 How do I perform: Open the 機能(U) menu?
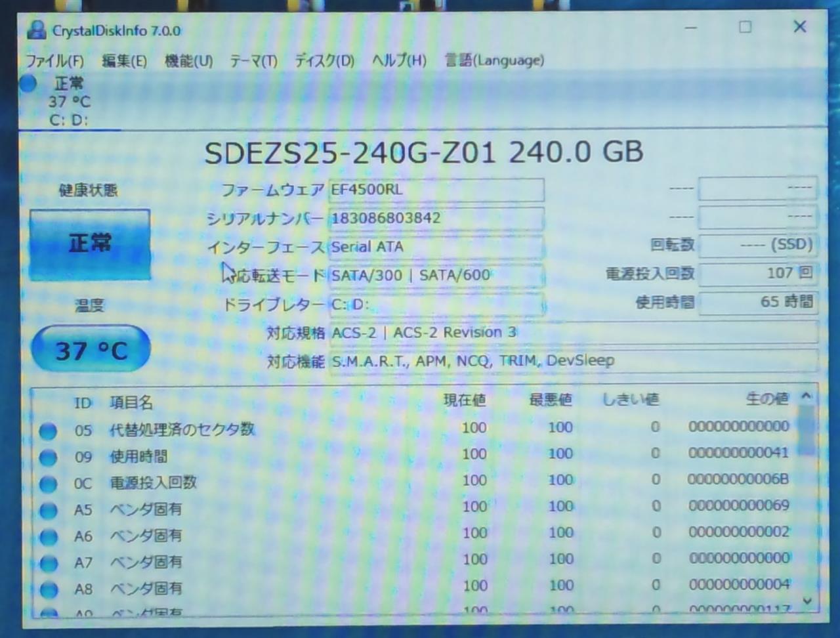(188, 61)
